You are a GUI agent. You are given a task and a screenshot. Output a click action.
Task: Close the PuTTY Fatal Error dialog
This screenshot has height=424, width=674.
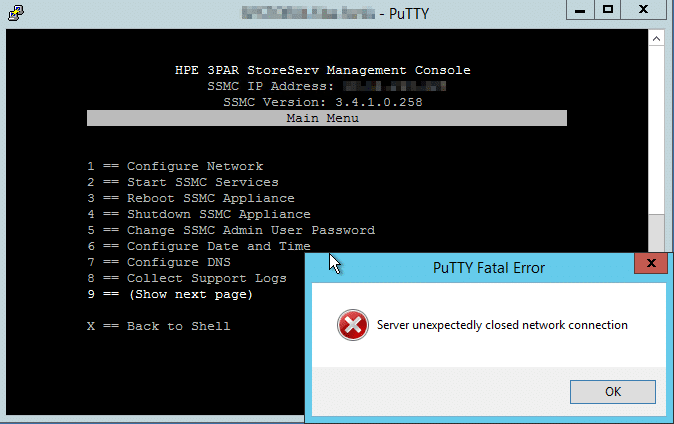coord(651,266)
